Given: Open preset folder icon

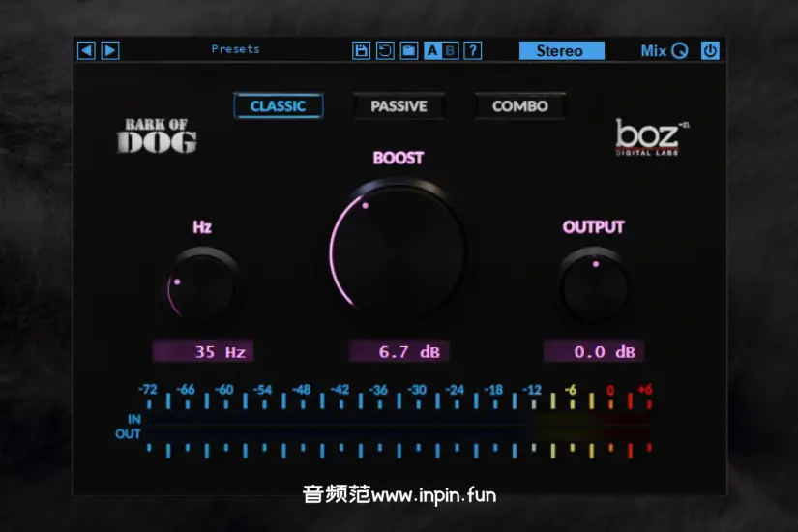Looking at the screenshot, I should click(x=408, y=51).
